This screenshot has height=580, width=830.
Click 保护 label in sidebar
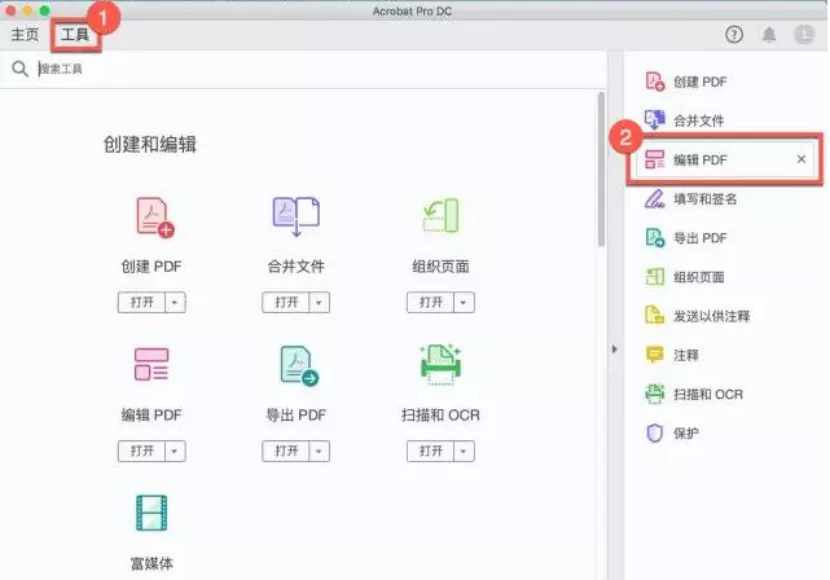686,433
